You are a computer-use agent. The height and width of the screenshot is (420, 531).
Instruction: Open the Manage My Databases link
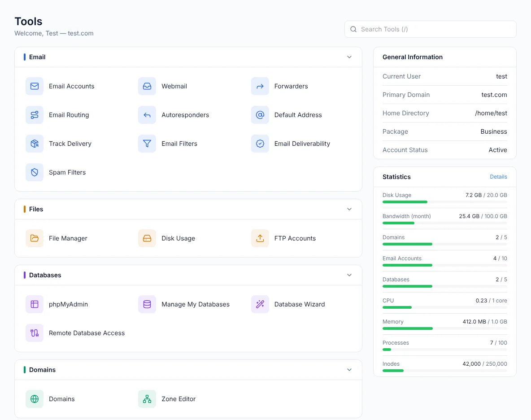pyautogui.click(x=196, y=304)
